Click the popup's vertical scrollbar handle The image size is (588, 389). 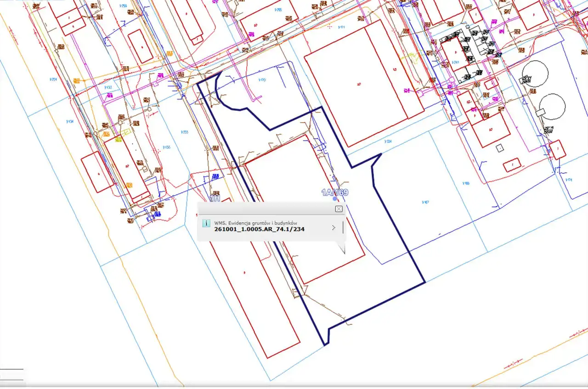point(343,228)
